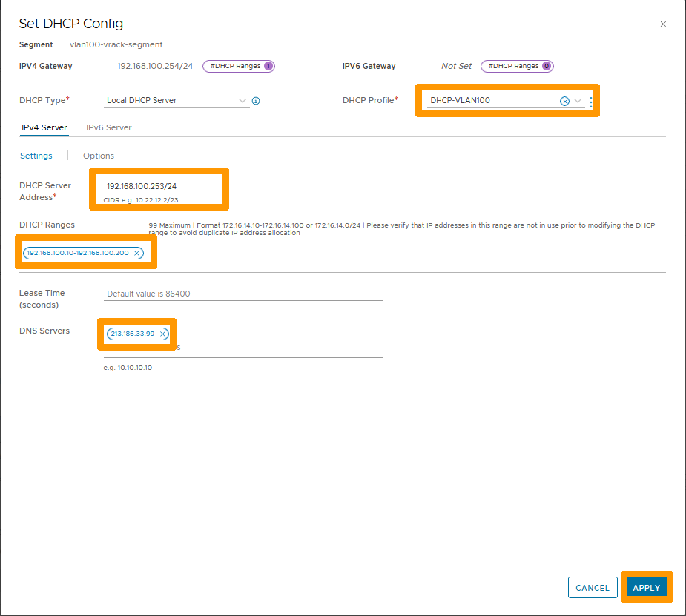The image size is (686, 616).
Task: Close the Set DHCP Config dialog
Action: 663,24
